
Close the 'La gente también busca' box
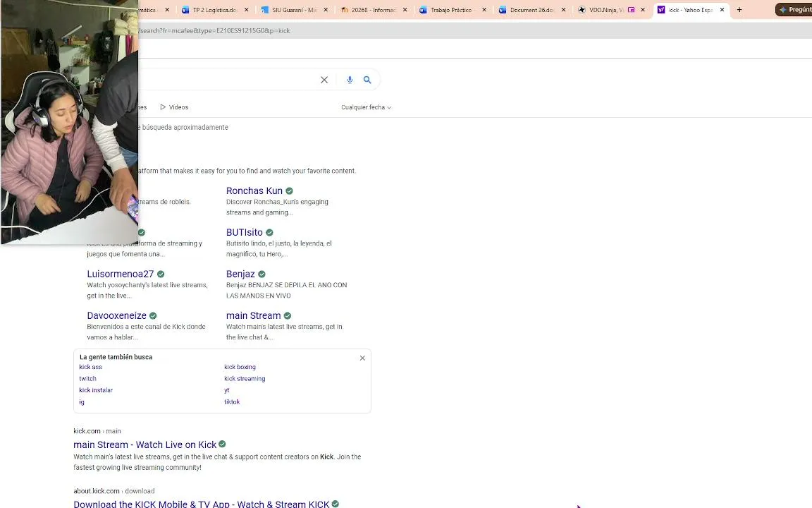point(362,358)
